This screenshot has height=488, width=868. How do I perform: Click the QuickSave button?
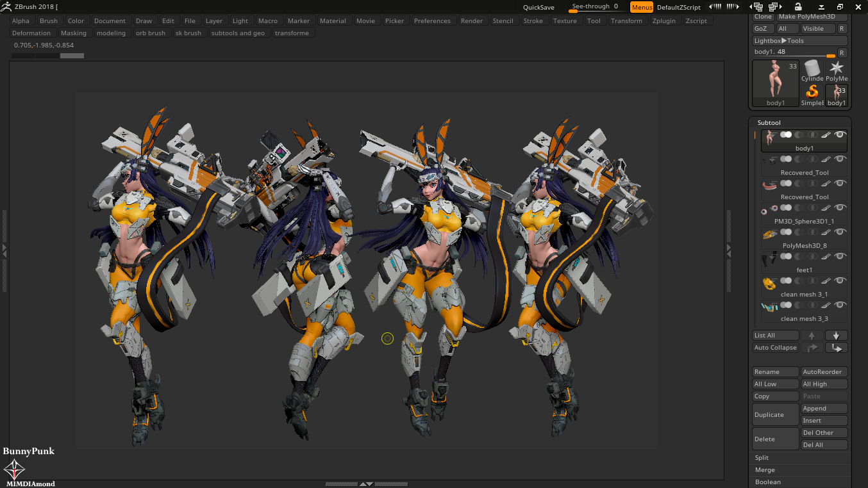coord(538,7)
